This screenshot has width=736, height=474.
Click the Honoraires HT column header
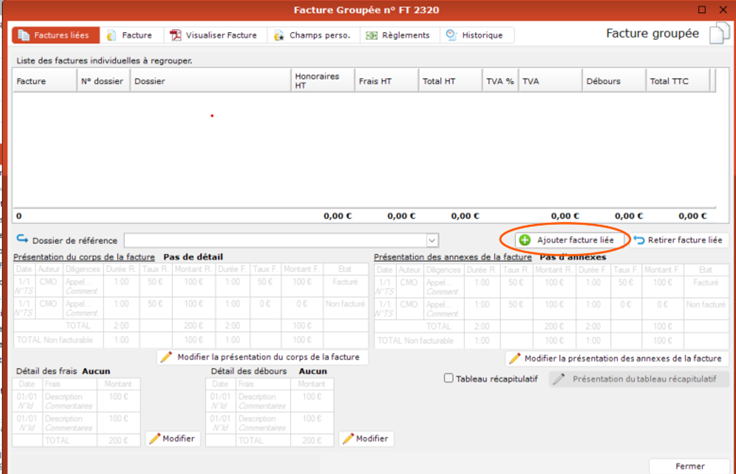coord(319,81)
